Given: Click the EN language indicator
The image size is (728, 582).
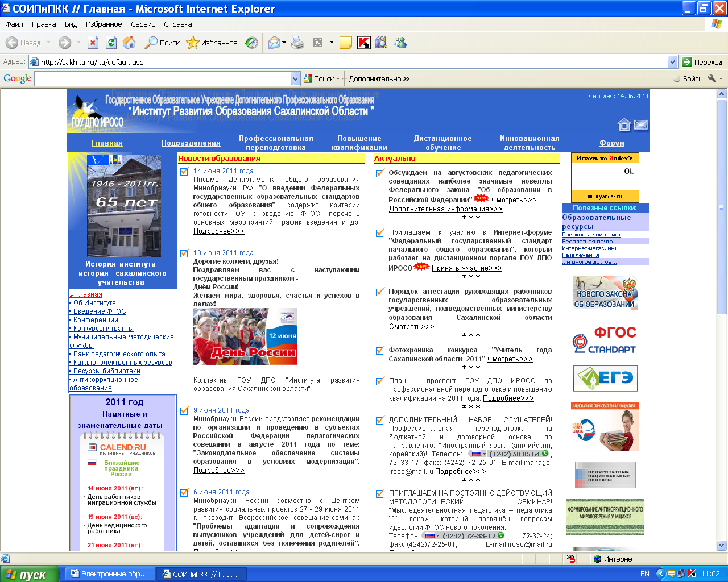Looking at the screenshot, I should coord(645,573).
